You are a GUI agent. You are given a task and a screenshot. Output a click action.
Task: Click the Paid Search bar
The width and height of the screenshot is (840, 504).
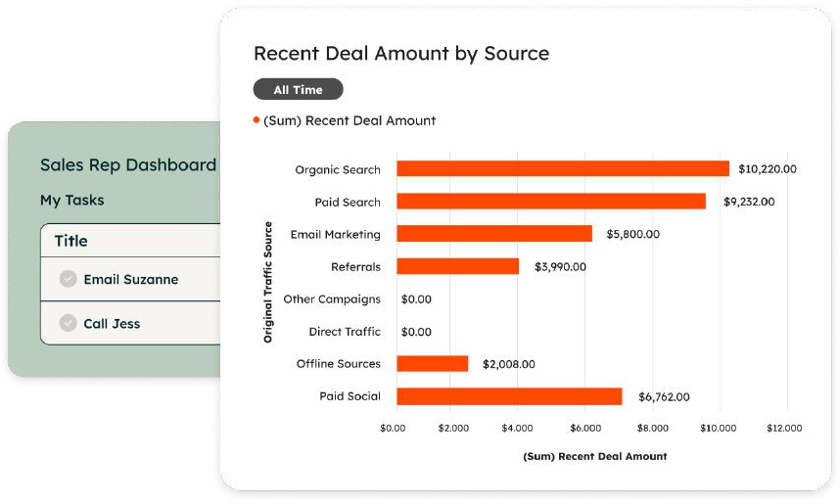[550, 202]
